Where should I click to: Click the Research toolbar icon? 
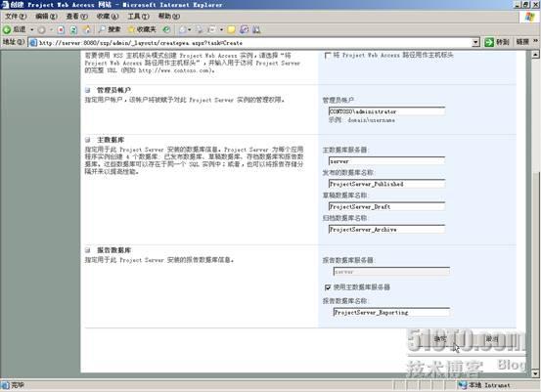(x=244, y=30)
